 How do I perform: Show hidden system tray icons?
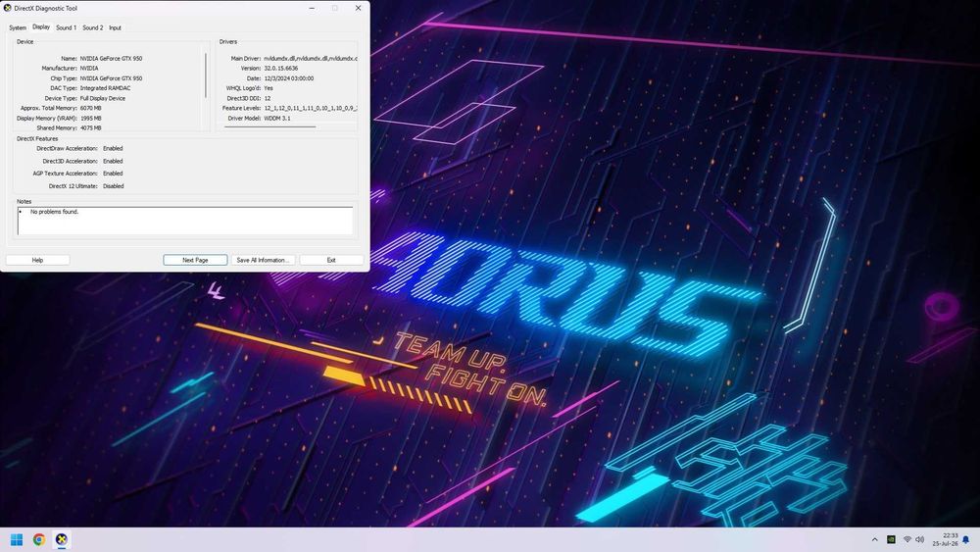[874, 539]
